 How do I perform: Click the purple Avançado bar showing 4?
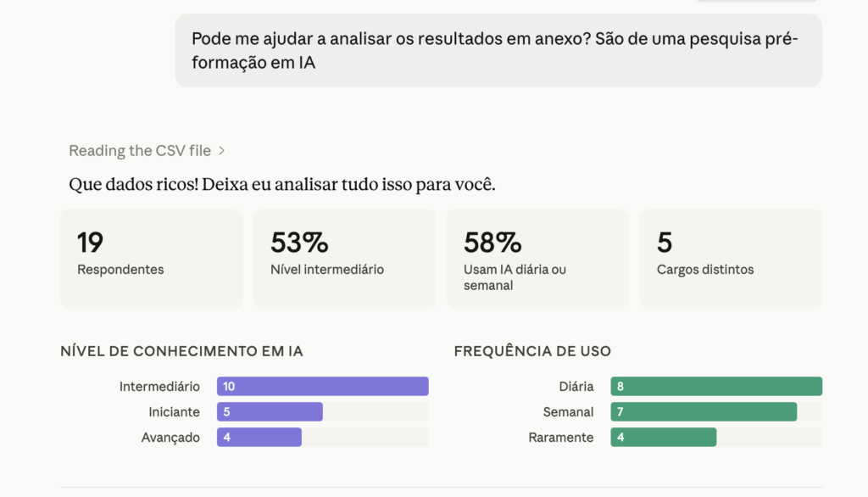[259, 437]
